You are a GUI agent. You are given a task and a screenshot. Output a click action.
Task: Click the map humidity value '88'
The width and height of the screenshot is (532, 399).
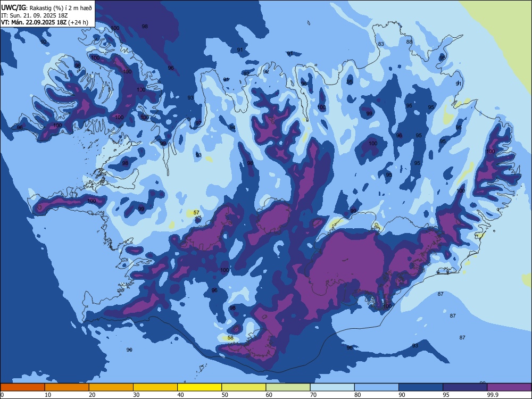click(x=410, y=41)
